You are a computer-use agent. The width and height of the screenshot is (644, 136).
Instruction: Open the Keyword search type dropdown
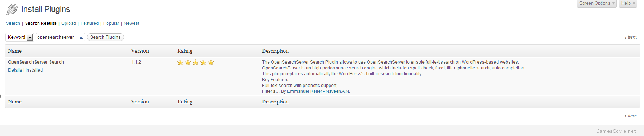20,37
